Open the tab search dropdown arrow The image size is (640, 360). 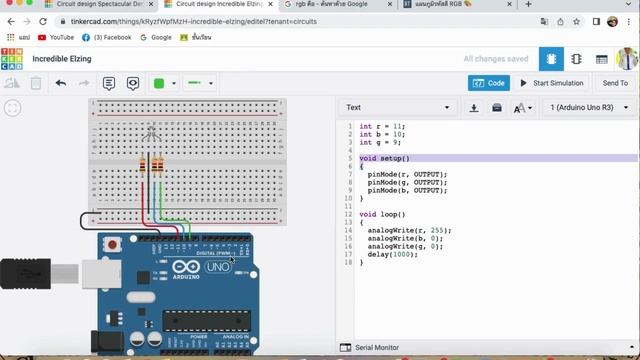pyautogui.click(x=629, y=4)
